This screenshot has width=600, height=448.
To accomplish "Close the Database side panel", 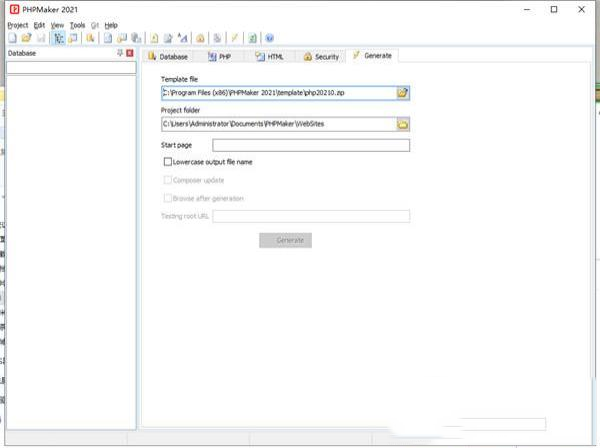I will point(130,52).
